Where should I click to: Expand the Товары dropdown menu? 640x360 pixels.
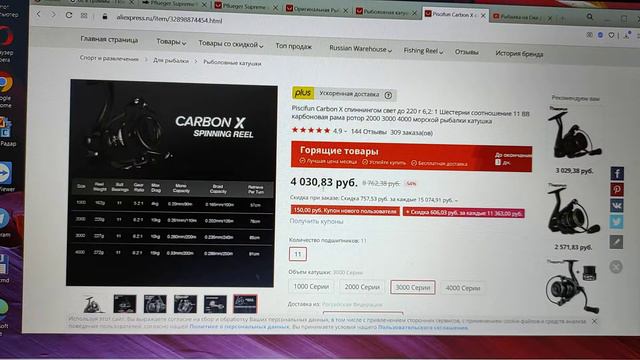[x=171, y=42]
